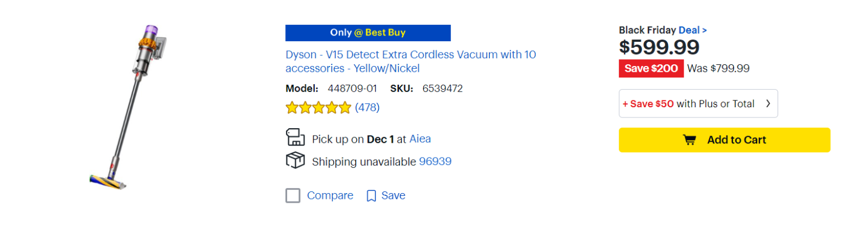Viewport: 868px width, 236px height.
Task: Click the Add to Cart button
Action: click(x=724, y=140)
